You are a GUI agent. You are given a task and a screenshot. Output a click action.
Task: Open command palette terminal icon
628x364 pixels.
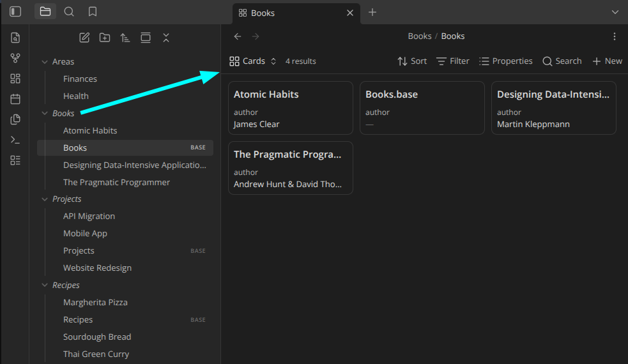click(x=15, y=140)
